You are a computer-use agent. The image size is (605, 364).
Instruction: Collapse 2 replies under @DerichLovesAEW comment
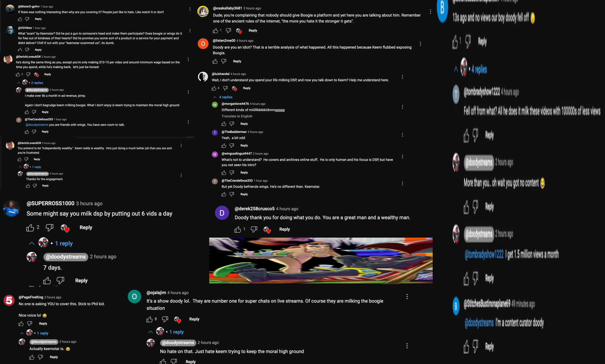point(30,83)
